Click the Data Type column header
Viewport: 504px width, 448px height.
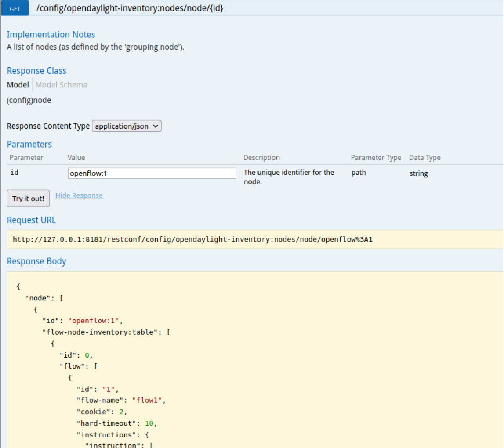point(424,157)
